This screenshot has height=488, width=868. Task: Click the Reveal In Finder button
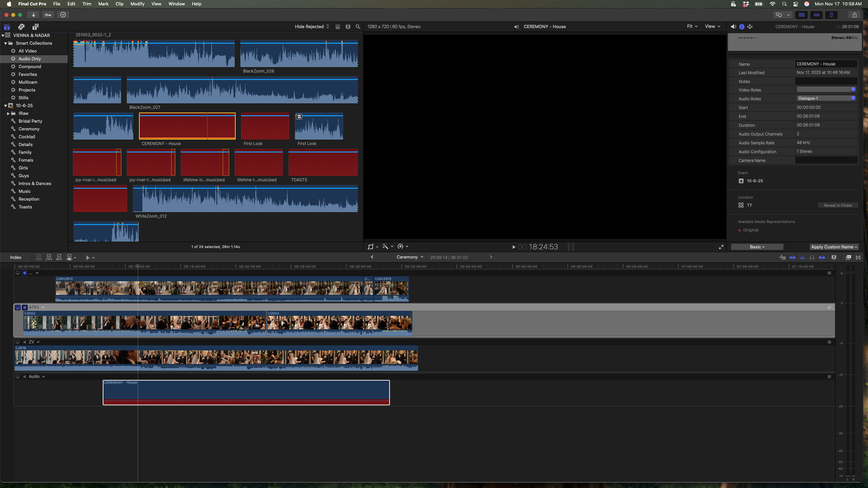tap(838, 205)
